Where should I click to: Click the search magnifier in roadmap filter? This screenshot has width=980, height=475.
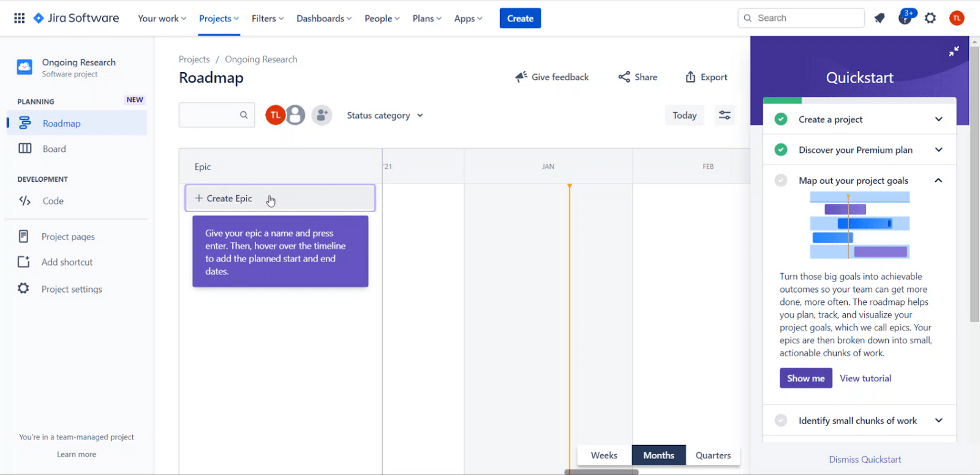click(244, 115)
